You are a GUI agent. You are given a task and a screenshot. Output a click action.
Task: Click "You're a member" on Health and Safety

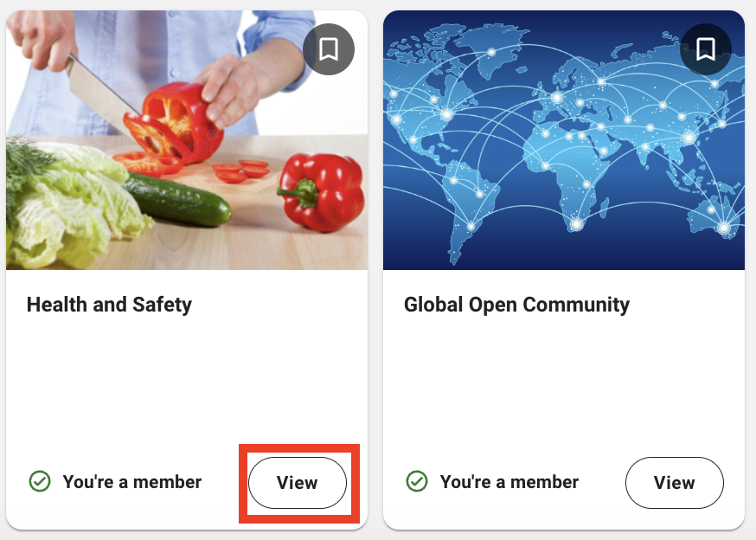[132, 482]
